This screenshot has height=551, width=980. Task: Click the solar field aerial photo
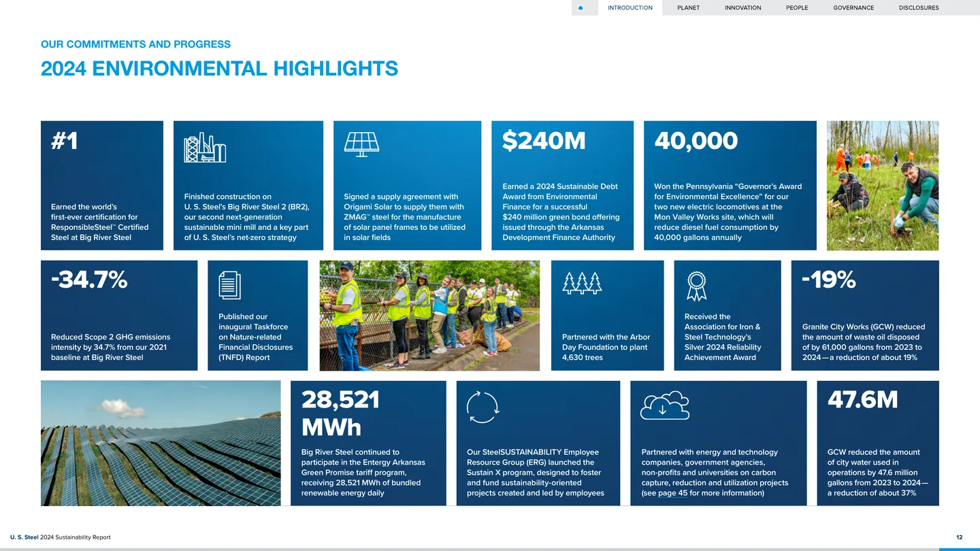point(161,444)
